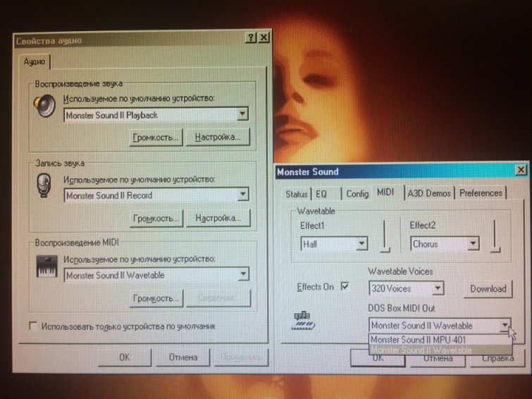Click Отмена in audio properties dialog
Viewport: 532px width, 399px height.
pyautogui.click(x=183, y=357)
